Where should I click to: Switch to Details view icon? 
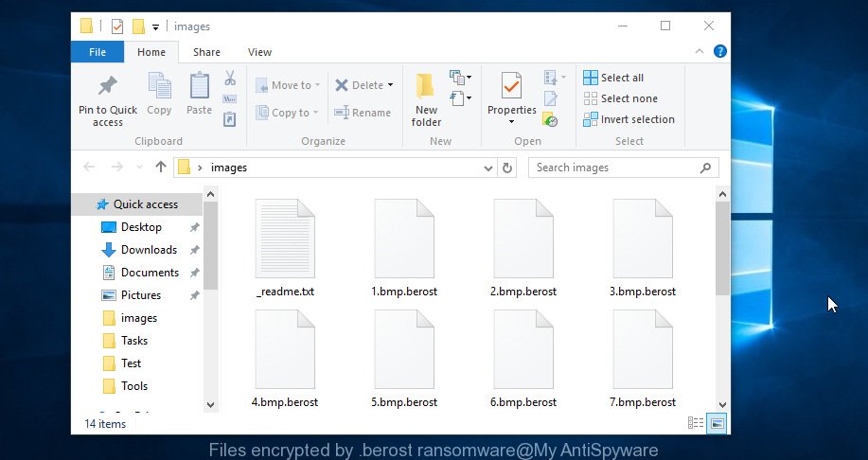tap(696, 423)
